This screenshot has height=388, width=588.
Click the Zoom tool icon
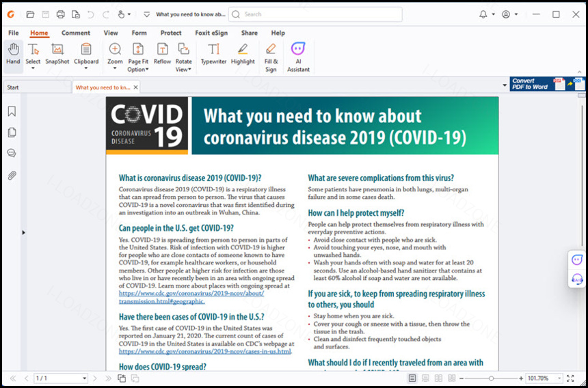(x=115, y=49)
